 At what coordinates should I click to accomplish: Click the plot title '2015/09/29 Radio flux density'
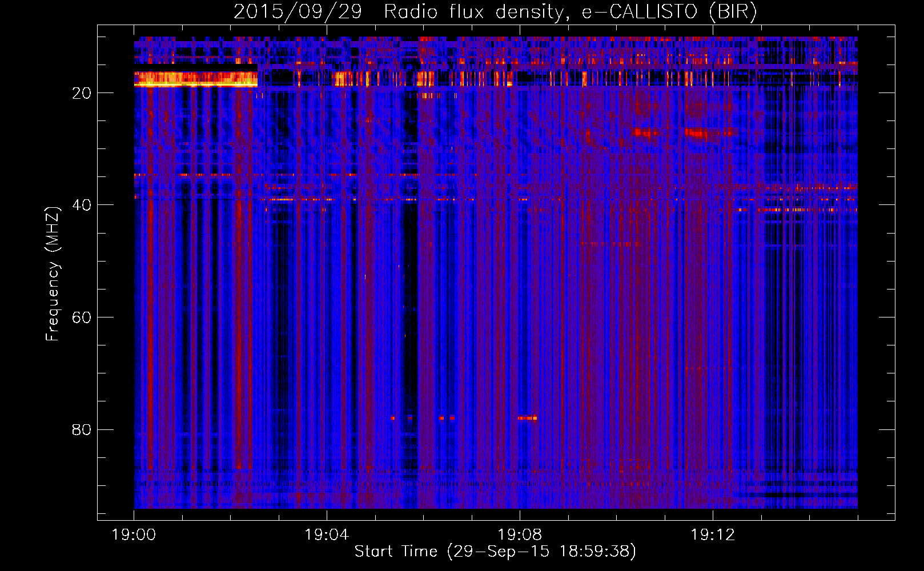(399, 13)
